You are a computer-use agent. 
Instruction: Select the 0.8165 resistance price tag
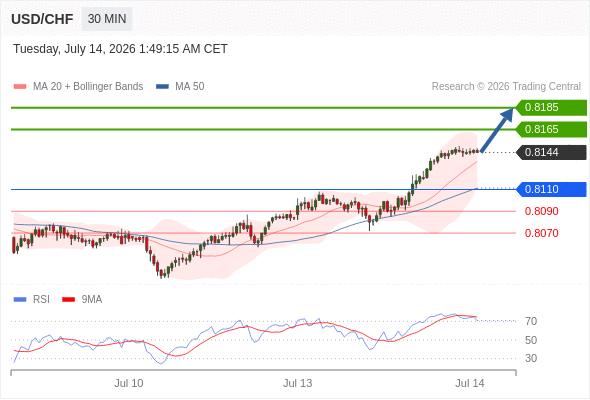click(x=551, y=129)
